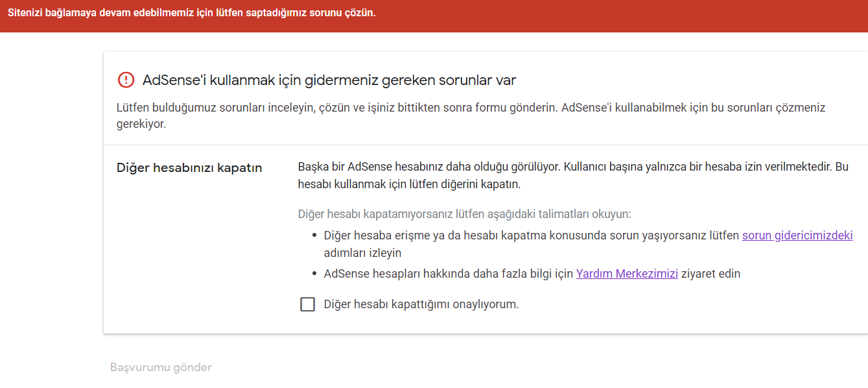Click the paragraph starting 'Başka bir AdSense hesabınız'
This screenshot has height=388, width=868.
click(x=573, y=175)
